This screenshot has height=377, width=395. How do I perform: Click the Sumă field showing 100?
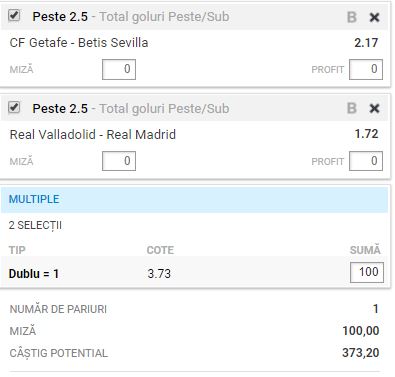point(367,272)
